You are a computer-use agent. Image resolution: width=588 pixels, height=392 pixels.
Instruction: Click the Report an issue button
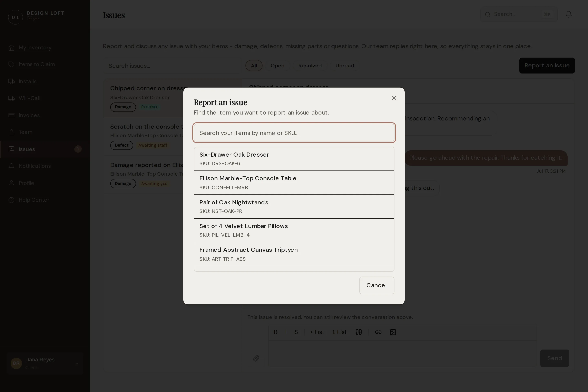click(547, 66)
